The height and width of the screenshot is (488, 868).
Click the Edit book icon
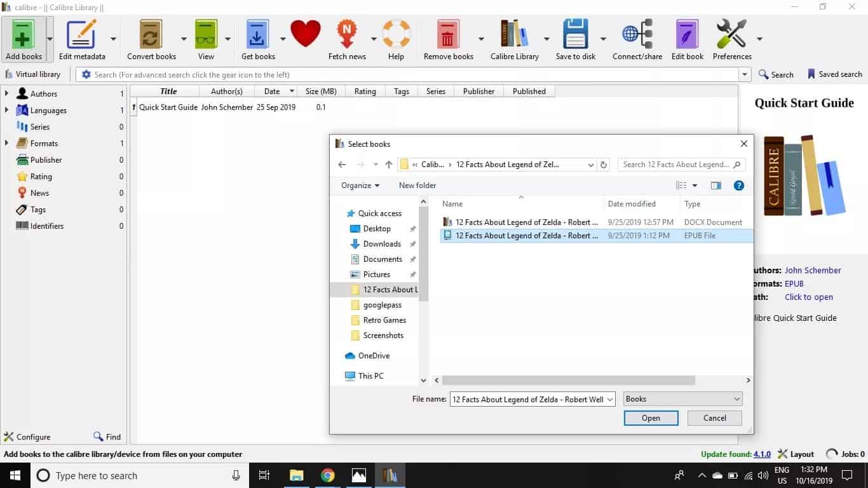pos(688,34)
